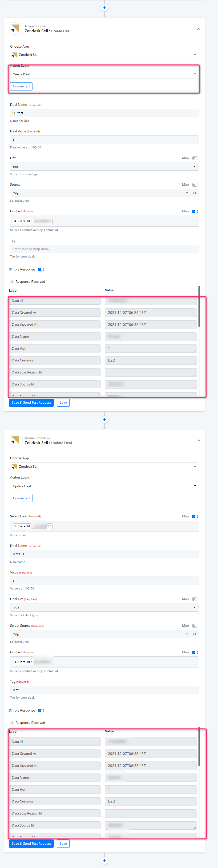Click Deal Name field containing Test101

tap(105, 554)
